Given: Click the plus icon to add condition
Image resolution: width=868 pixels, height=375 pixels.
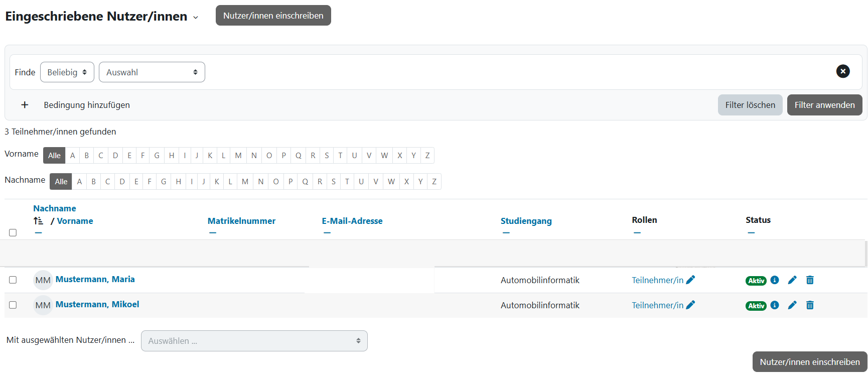Looking at the screenshot, I should [25, 105].
